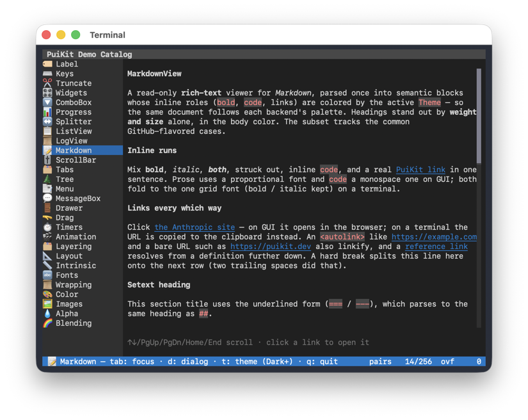The height and width of the screenshot is (420, 528).
Task: Click the scroll hint line under document
Action: (248, 342)
